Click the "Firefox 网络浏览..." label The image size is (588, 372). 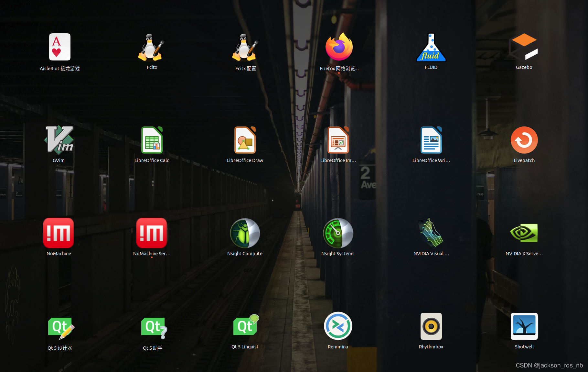point(339,69)
